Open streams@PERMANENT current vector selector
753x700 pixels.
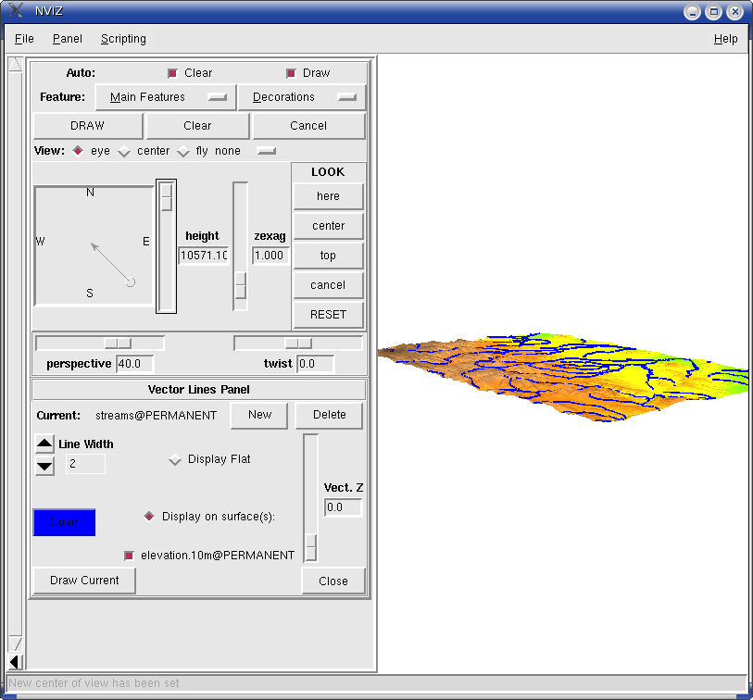point(157,416)
